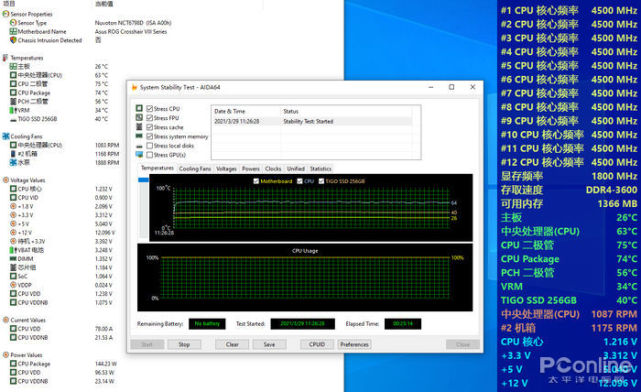Click the Chassis Intrusion Detected shield icon
This screenshot has height=392, width=641.
tap(13, 40)
